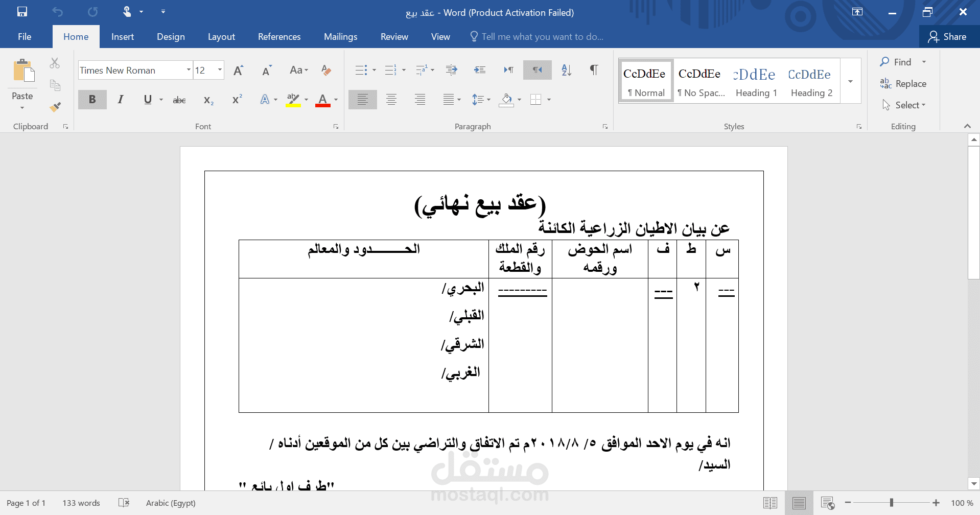Switch to the Insert tab
980x515 pixels.
123,37
